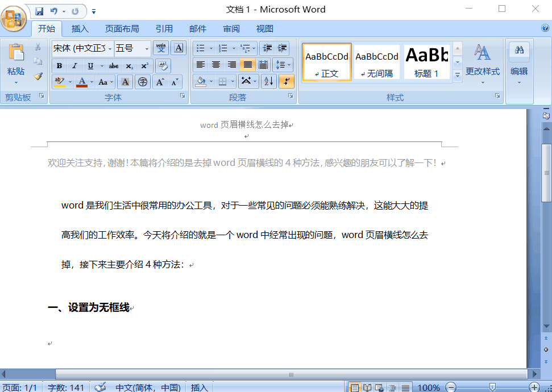Click the Format Painter brush icon
The image size is (552, 392).
(x=38, y=76)
